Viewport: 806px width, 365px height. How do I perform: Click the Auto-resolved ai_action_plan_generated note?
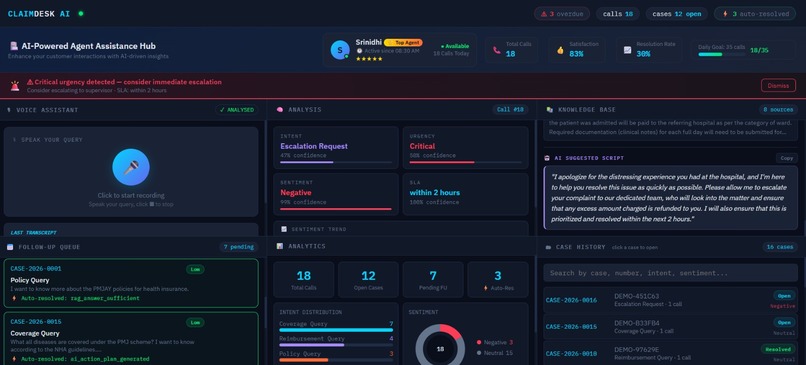click(x=80, y=359)
